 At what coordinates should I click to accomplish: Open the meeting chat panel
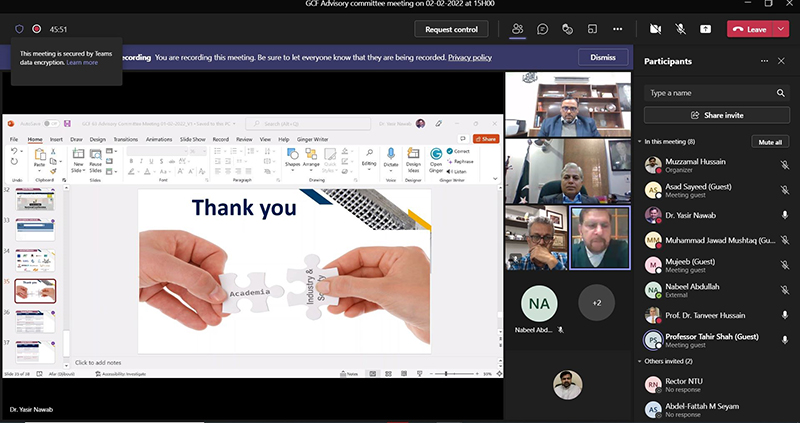tap(542, 29)
